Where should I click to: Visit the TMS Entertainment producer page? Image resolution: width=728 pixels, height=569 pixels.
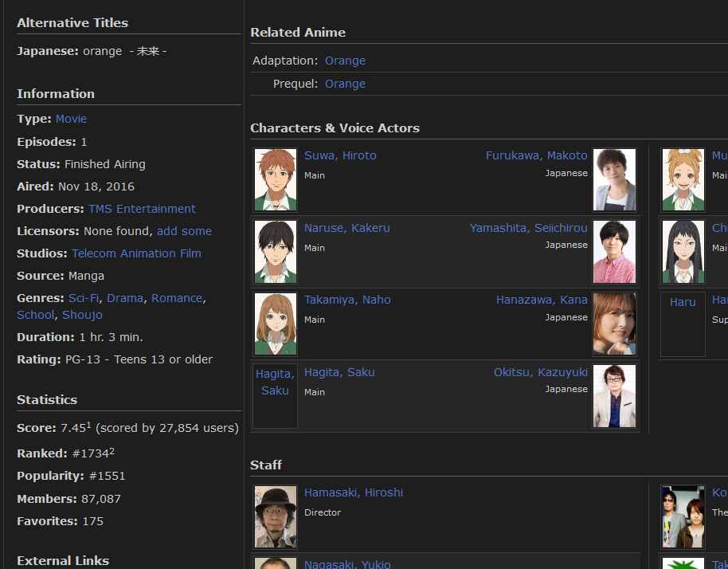click(x=142, y=209)
